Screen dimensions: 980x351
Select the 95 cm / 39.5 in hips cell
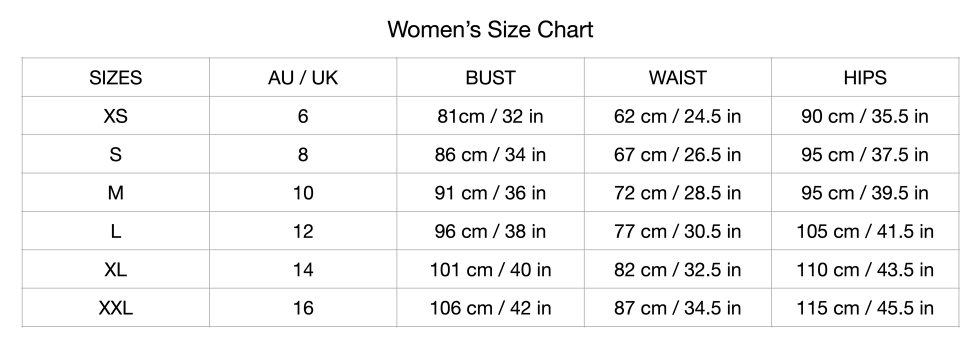click(x=865, y=193)
